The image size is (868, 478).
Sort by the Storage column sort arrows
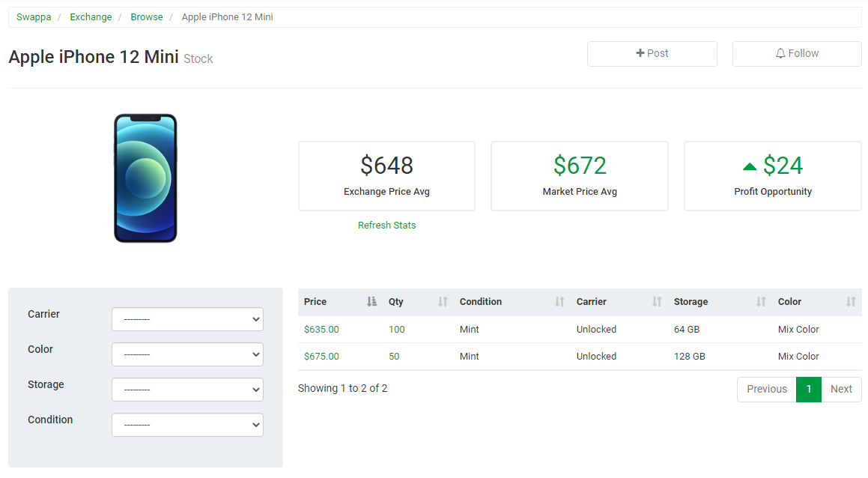tap(761, 302)
